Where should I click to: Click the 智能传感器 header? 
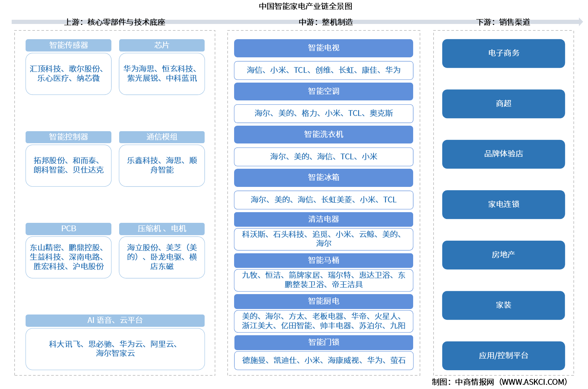tap(68, 45)
